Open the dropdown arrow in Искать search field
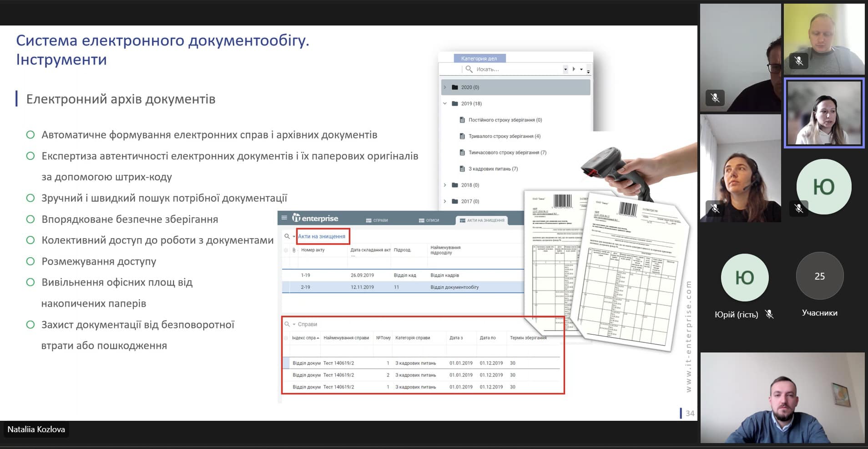 click(x=565, y=69)
